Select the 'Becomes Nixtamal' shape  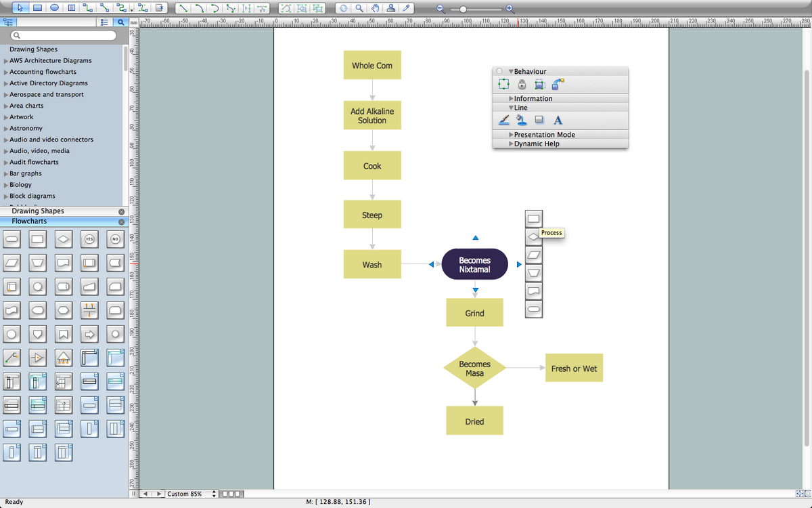click(x=475, y=265)
